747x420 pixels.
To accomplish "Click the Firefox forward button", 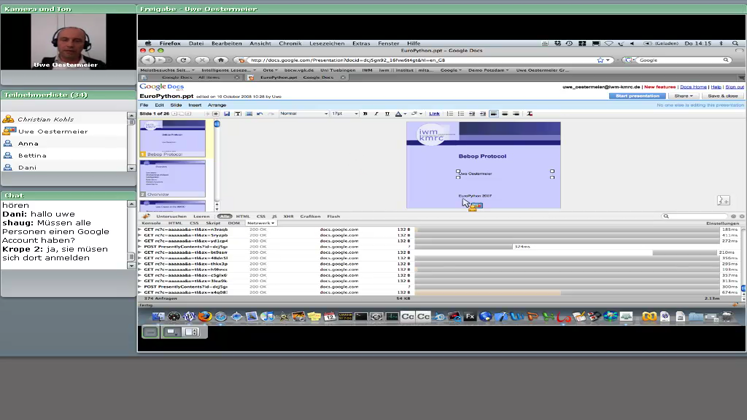I will point(162,60).
